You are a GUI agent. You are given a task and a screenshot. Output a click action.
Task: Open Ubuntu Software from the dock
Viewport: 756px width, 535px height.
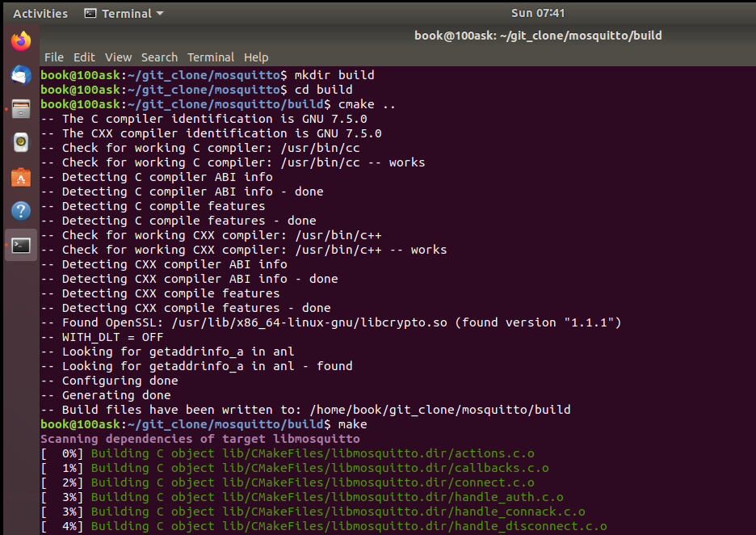(x=21, y=176)
